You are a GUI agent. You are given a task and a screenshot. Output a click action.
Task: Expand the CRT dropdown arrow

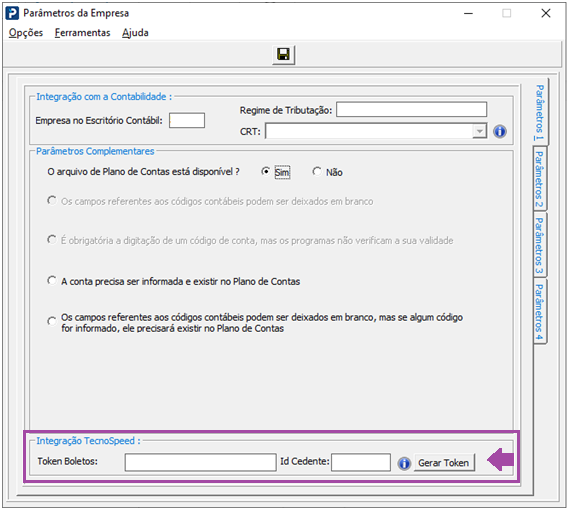[479, 131]
